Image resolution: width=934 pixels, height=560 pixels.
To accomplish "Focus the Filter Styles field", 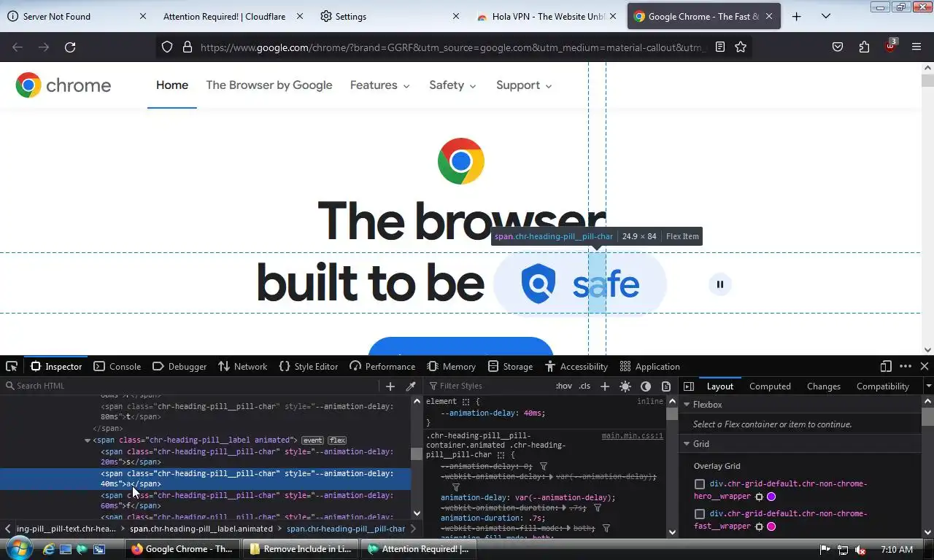I will (x=487, y=386).
